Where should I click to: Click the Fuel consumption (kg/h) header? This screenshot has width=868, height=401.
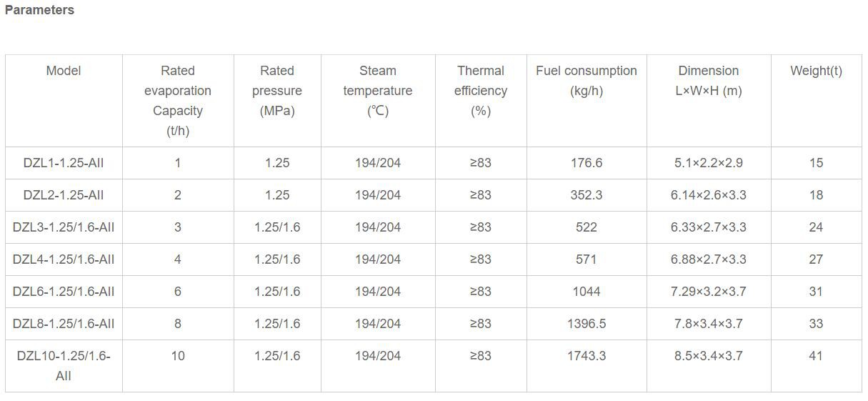[587, 81]
